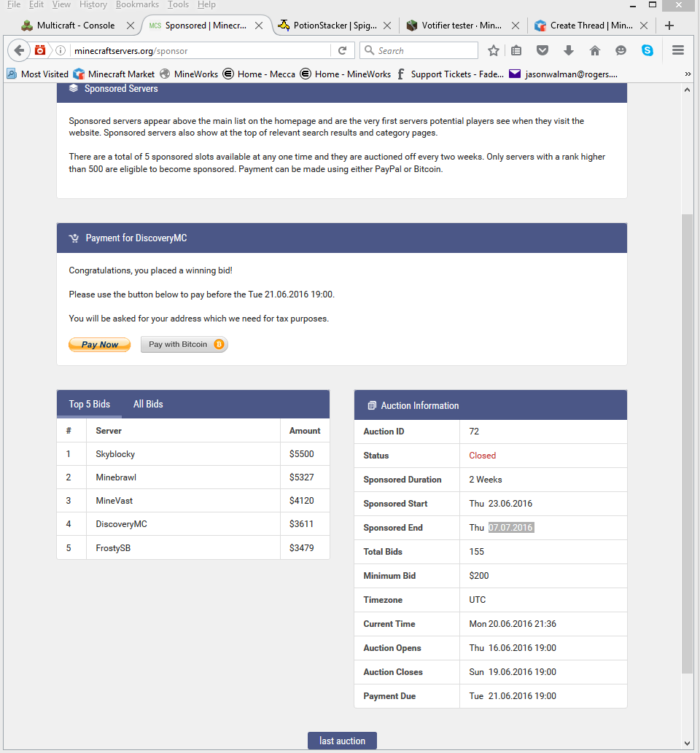Click the address bar URL field
The image size is (700, 753).
(x=201, y=50)
